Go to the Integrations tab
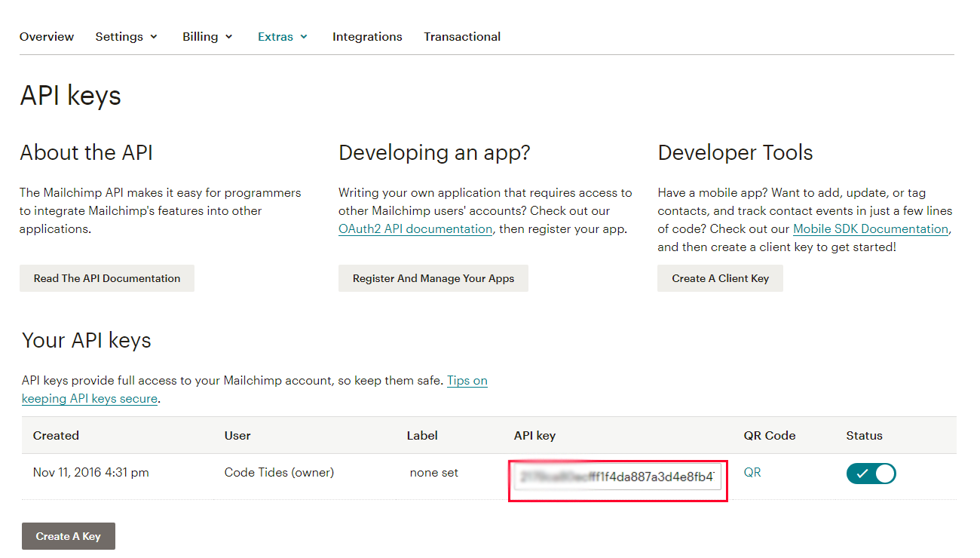980x558 pixels. pyautogui.click(x=367, y=36)
